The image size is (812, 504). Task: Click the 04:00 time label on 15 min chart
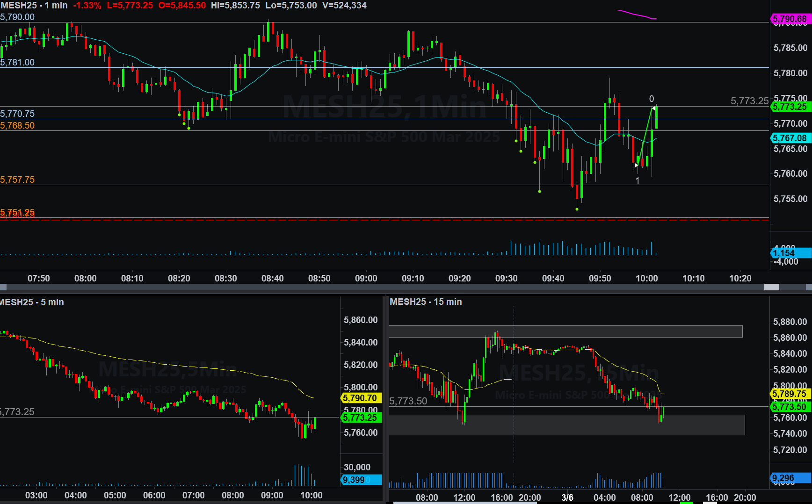pyautogui.click(x=605, y=497)
